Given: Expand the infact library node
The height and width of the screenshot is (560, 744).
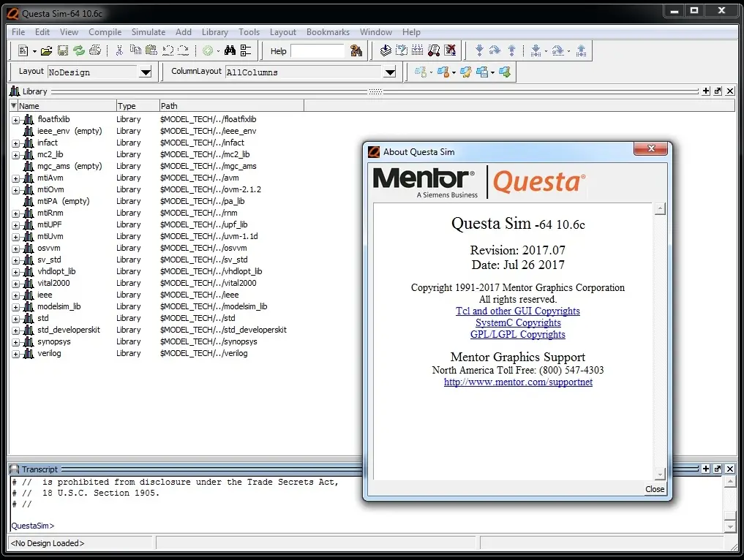Looking at the screenshot, I should 15,143.
